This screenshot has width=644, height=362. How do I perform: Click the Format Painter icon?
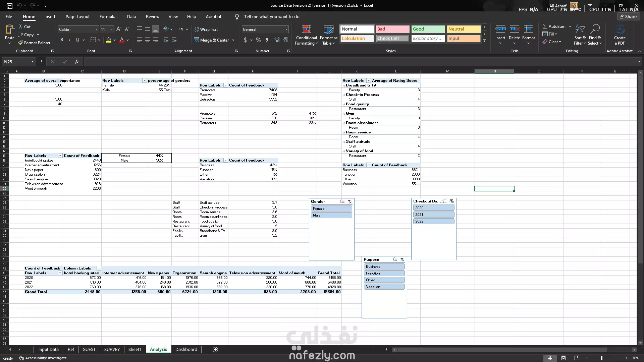coord(21,43)
